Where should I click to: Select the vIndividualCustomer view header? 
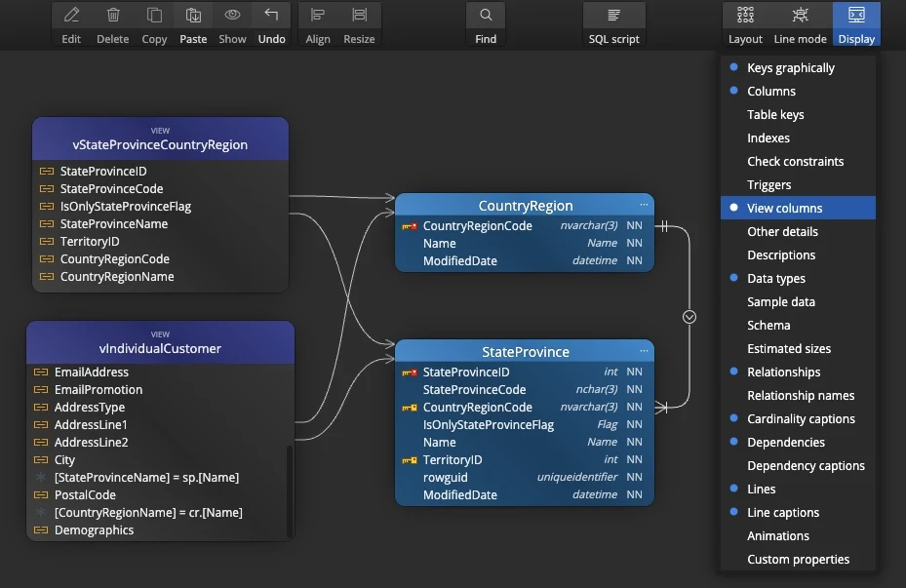click(160, 342)
